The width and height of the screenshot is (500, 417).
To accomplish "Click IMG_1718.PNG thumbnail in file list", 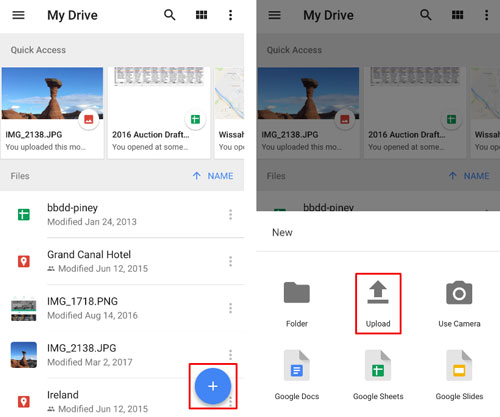I will (24, 308).
